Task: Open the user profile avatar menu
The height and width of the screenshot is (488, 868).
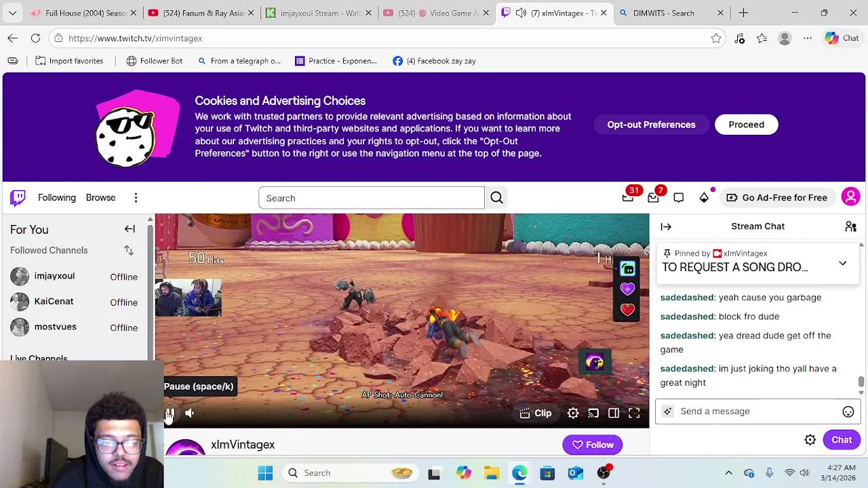Action: pyautogui.click(x=850, y=197)
